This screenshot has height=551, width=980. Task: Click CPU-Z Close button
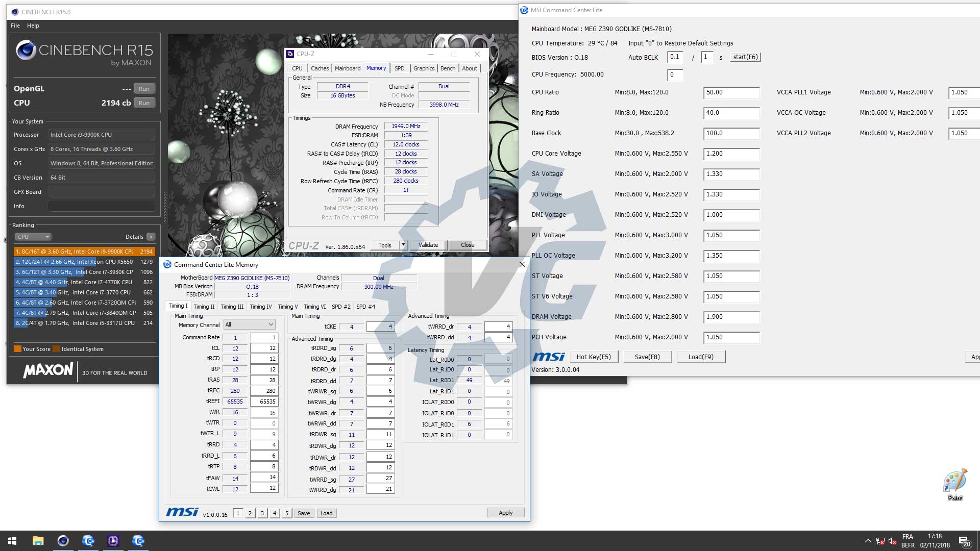coord(468,245)
